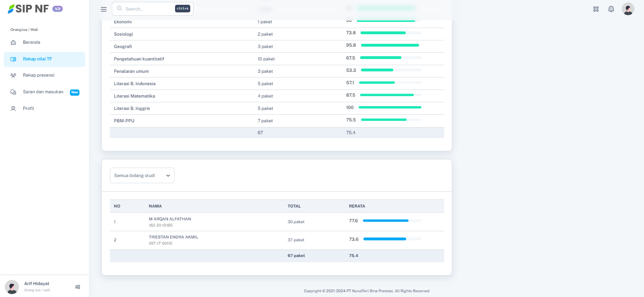This screenshot has height=297, width=644.
Task: Click the NAMA column header
Action: (x=155, y=206)
